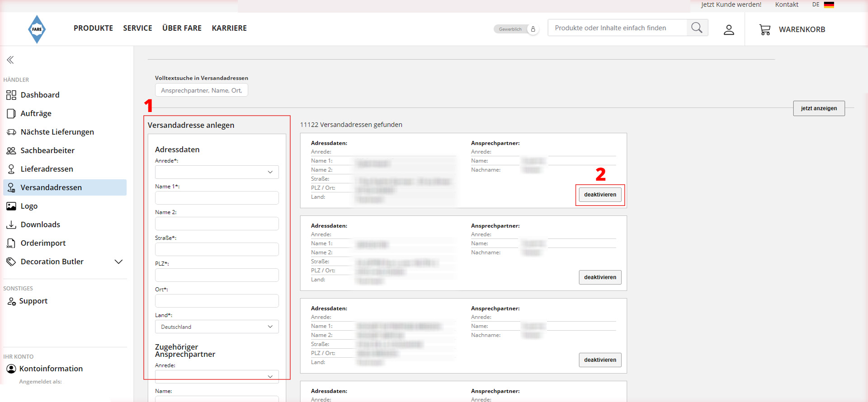Screen dimensions: 868x402
Task: Deactivate the first shipping address
Action: pyautogui.click(x=600, y=195)
